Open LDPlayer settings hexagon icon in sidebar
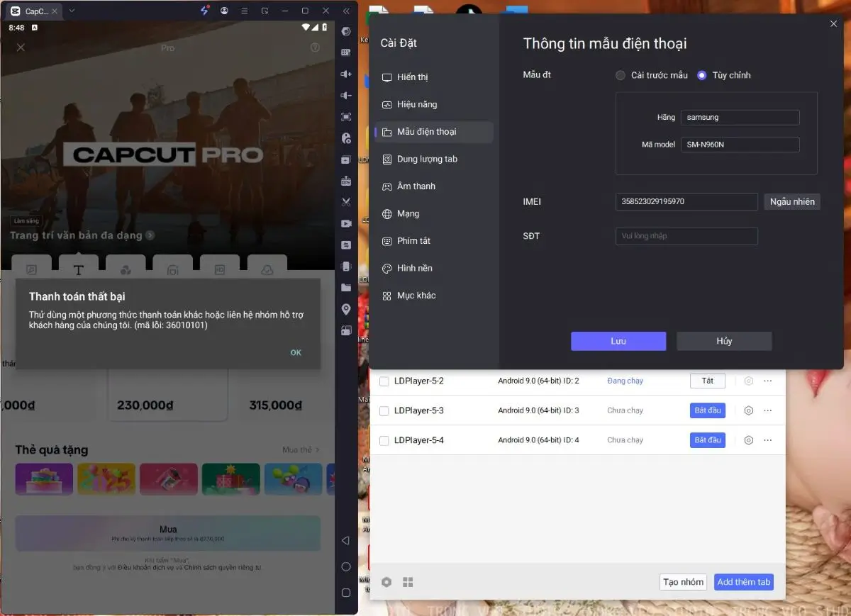Image resolution: width=851 pixels, height=616 pixels. point(346,31)
